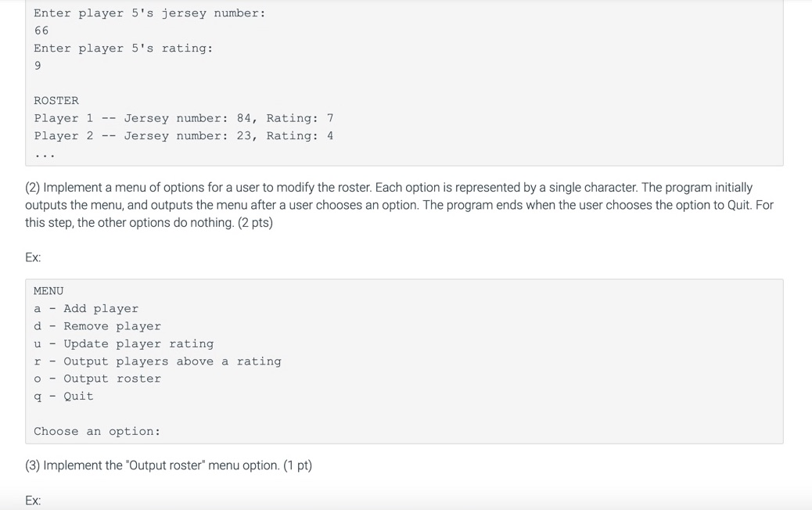Click the ellipsis line under the roster

pos(45,154)
